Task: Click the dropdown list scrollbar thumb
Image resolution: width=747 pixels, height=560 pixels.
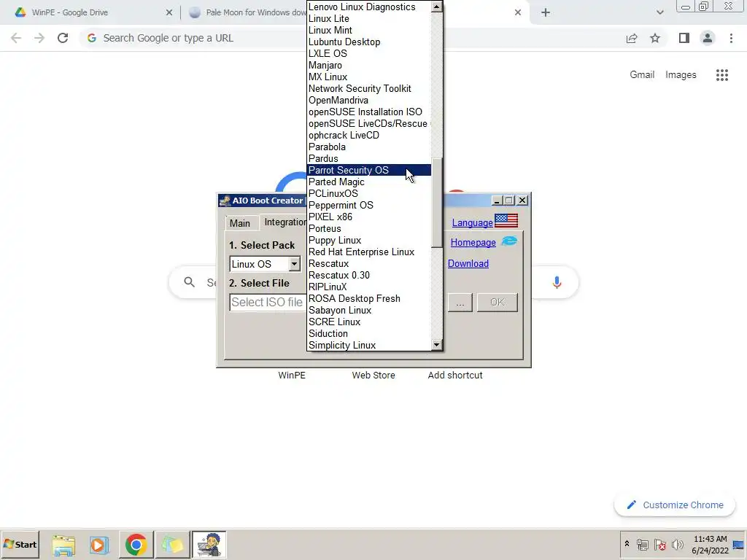Action: coord(436,203)
